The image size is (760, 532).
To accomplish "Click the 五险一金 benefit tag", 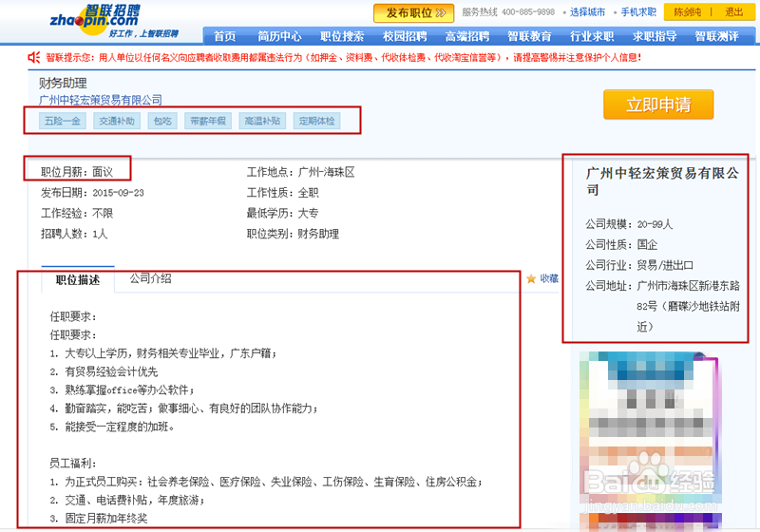I will [x=63, y=122].
